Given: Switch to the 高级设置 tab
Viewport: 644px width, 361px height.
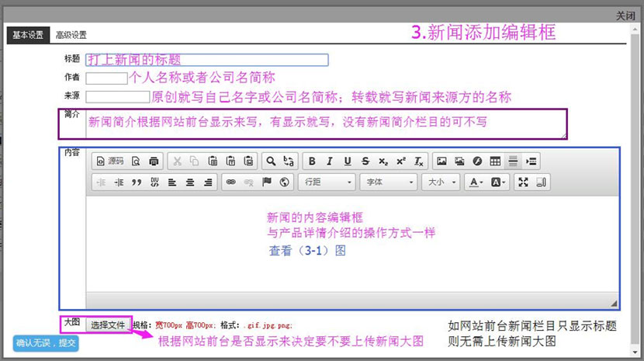Looking at the screenshot, I should 71,35.
